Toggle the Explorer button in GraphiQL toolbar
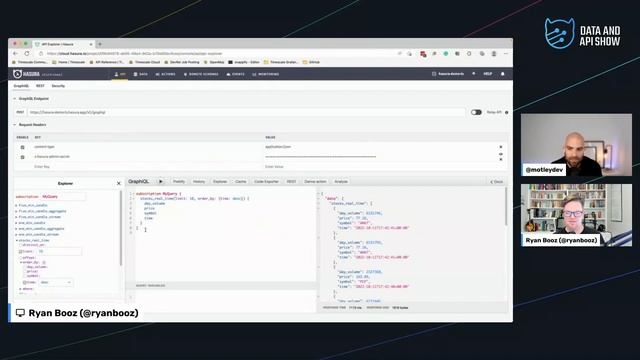This screenshot has width=640, height=360. pos(220,182)
